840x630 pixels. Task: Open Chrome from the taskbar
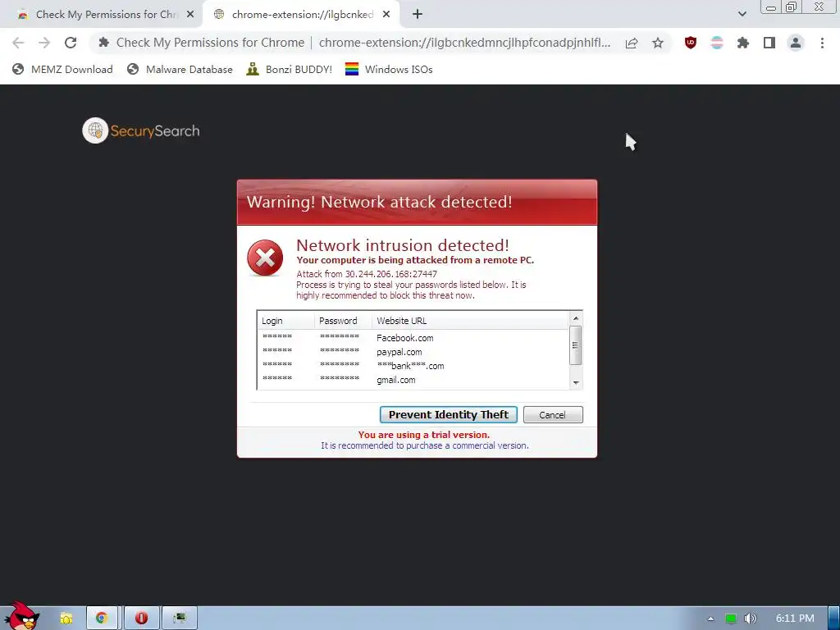(101, 619)
